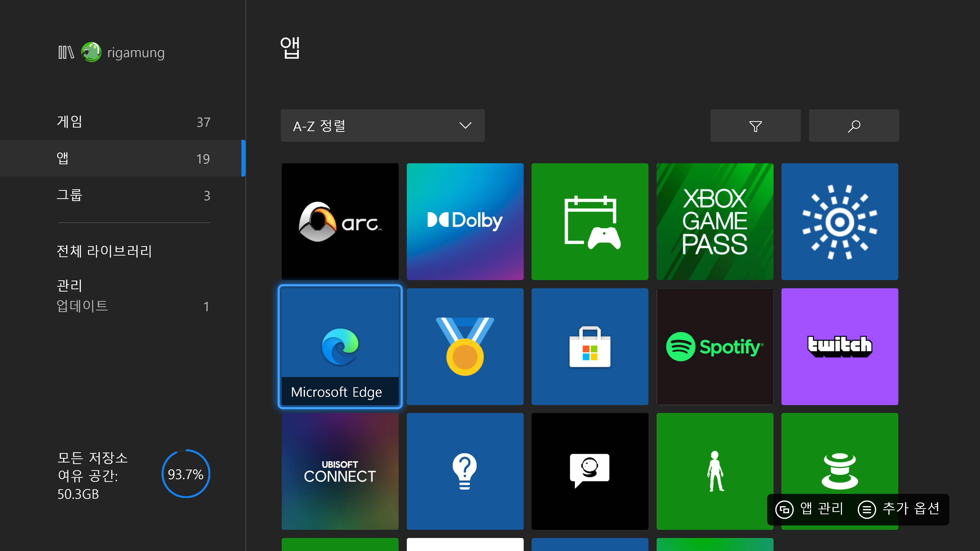980x551 pixels.
Task: Launch the Twitch app tile
Action: tap(840, 346)
